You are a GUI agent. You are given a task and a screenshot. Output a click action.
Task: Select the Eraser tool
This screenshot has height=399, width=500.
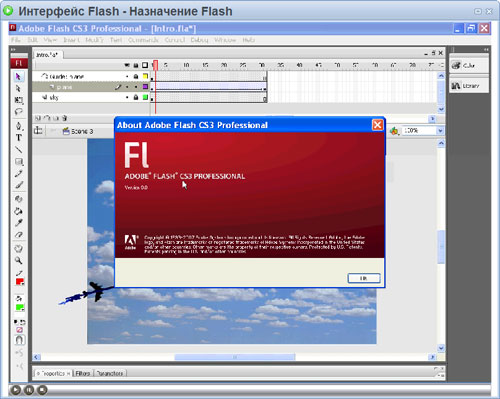click(x=18, y=235)
